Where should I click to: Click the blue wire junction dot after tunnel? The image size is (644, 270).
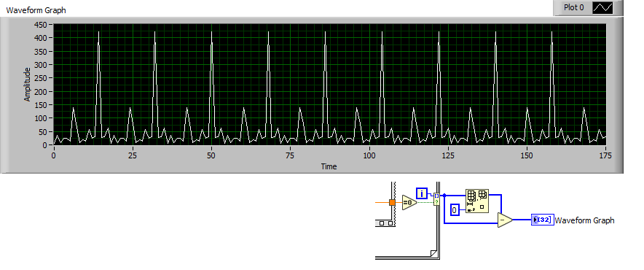444,196
